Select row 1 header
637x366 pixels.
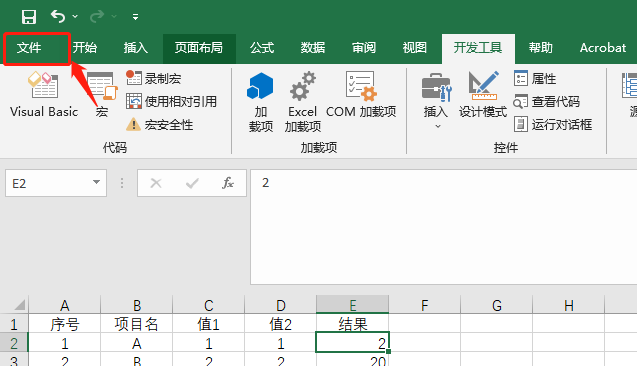pyautogui.click(x=14, y=324)
